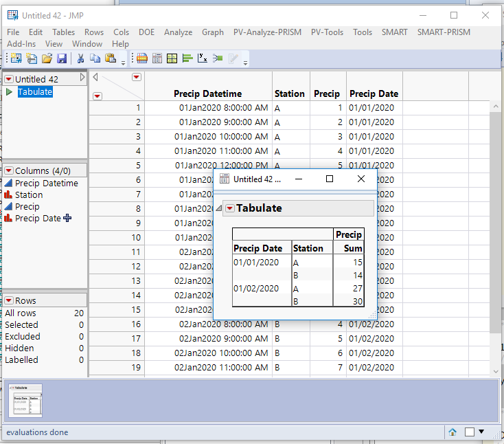Screen dimensions: 504x444
Task: Click the Open file folder icon
Action: [47, 58]
